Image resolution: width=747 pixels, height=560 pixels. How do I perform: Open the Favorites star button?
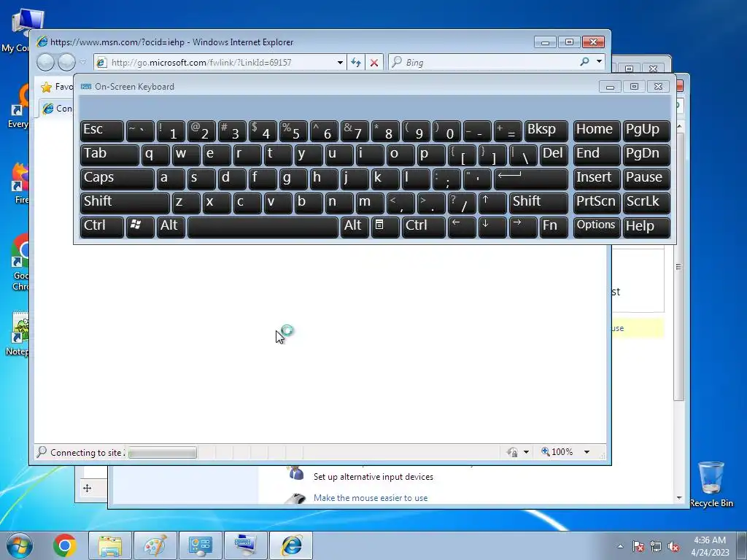[46, 87]
